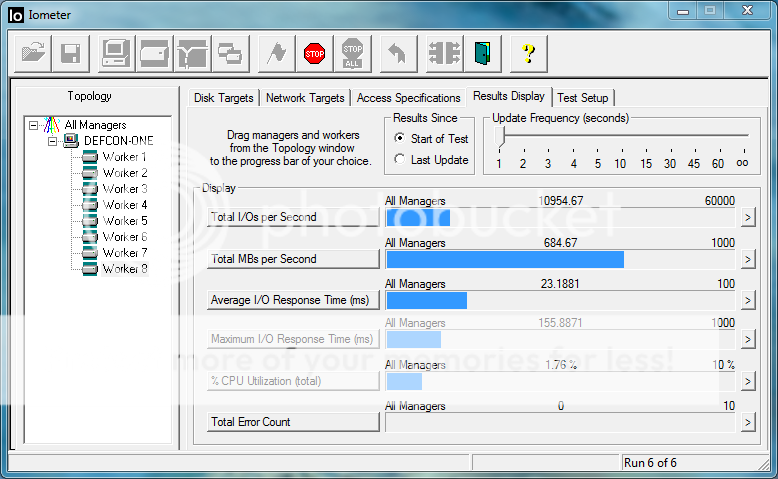Collapse the DEFCON-ONE manager node
Image resolution: width=778 pixels, height=479 pixels.
(x=53, y=141)
